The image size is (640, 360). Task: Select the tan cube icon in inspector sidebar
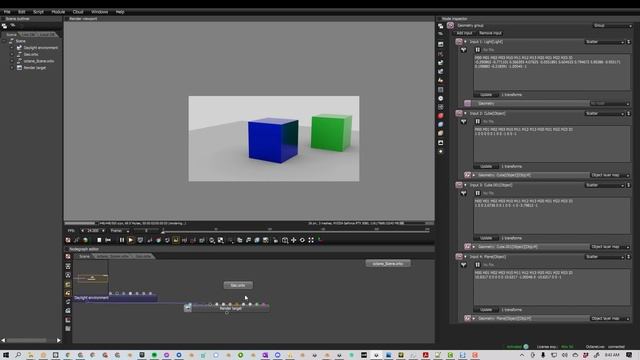coord(441,133)
